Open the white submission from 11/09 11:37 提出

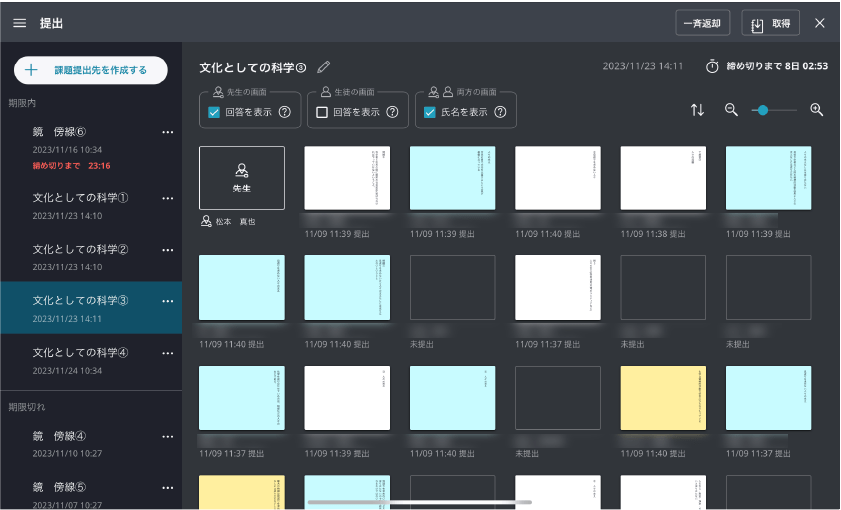click(558, 287)
